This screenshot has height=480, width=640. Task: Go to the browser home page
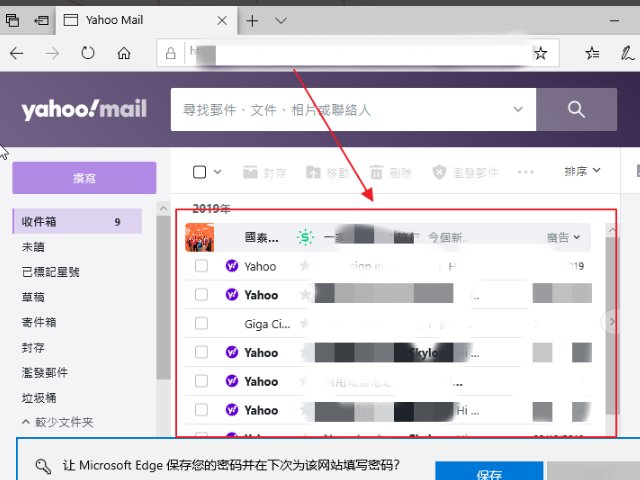click(124, 53)
